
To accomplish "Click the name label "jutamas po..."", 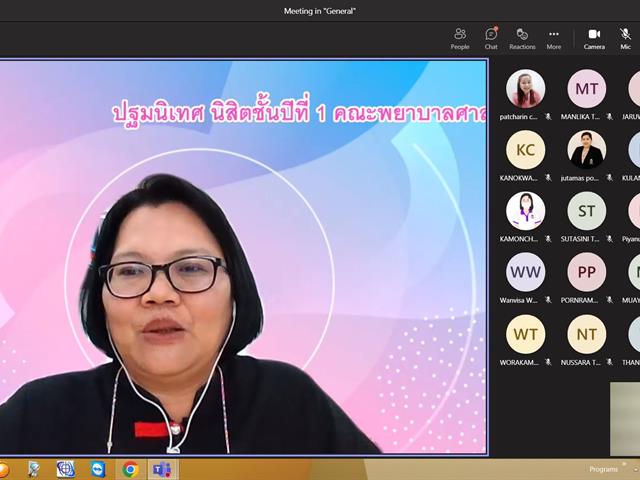I will [x=580, y=178].
